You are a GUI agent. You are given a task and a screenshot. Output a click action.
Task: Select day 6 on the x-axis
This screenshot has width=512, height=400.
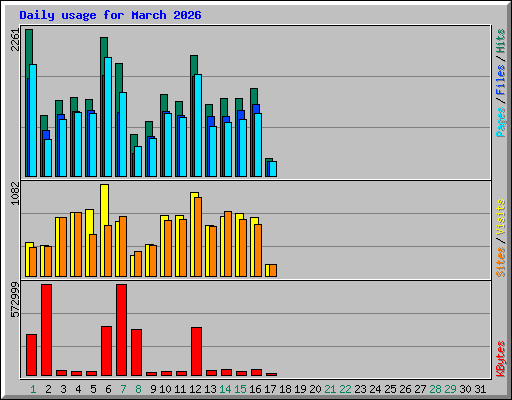coord(108,389)
